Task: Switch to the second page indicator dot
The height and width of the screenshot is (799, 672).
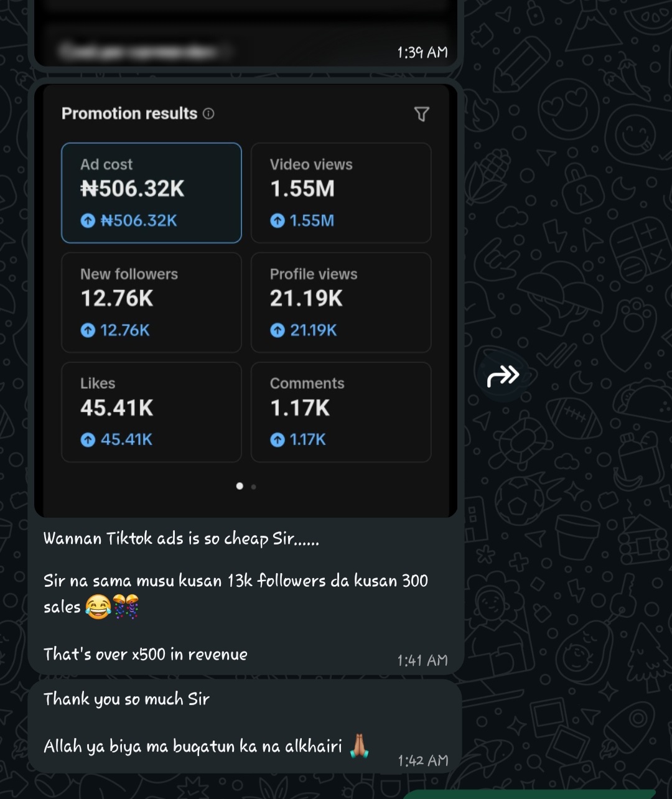Action: click(x=254, y=487)
